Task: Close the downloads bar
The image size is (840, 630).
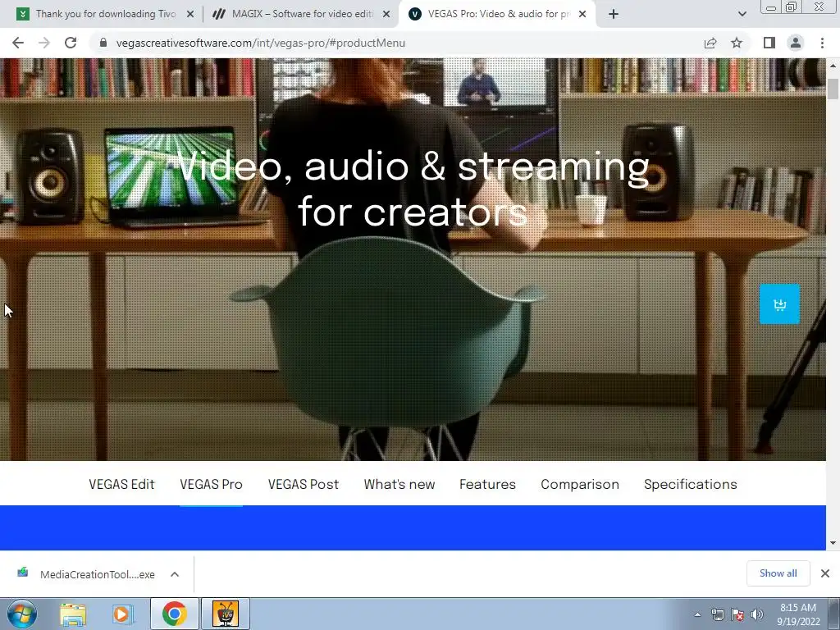Action: pyautogui.click(x=825, y=573)
